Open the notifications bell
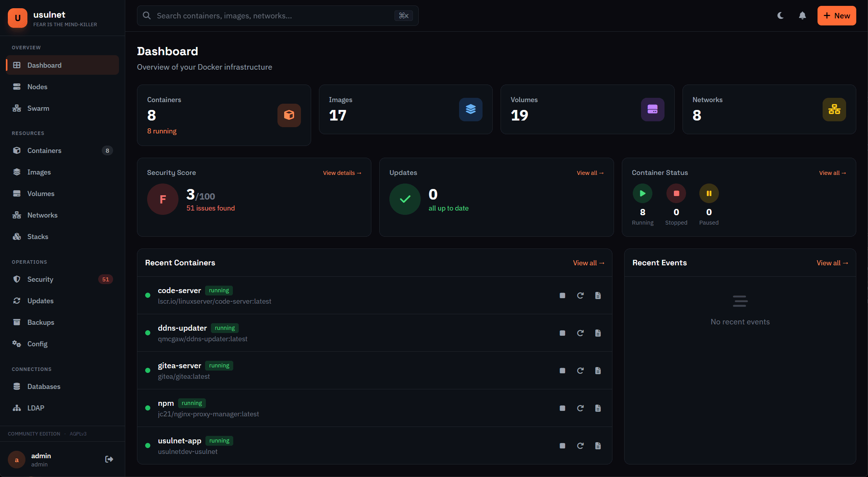 [802, 16]
